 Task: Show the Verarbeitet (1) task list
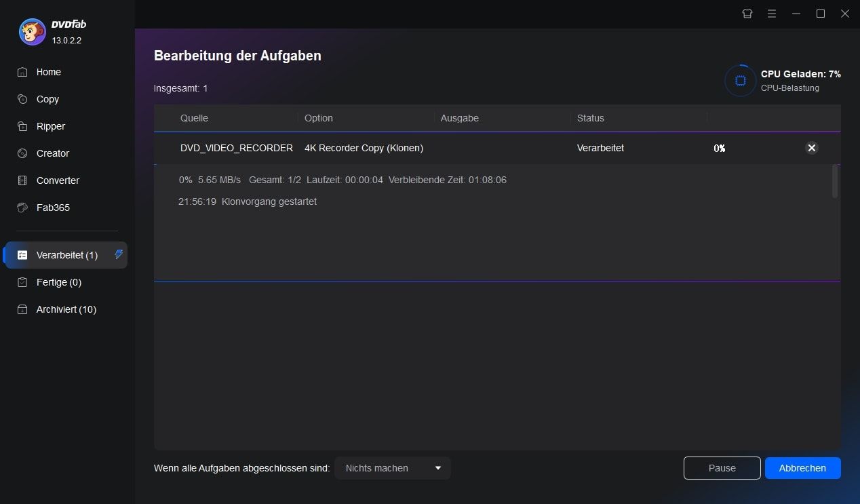[66, 255]
